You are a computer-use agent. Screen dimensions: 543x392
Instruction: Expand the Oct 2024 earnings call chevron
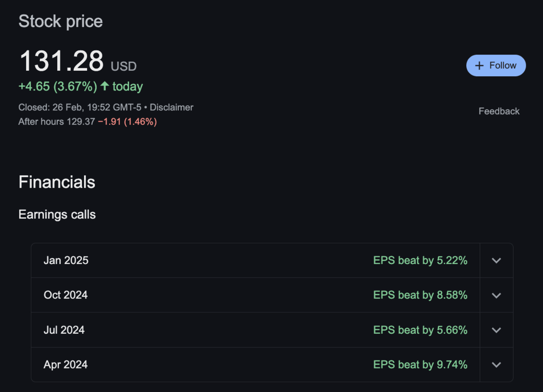point(496,295)
